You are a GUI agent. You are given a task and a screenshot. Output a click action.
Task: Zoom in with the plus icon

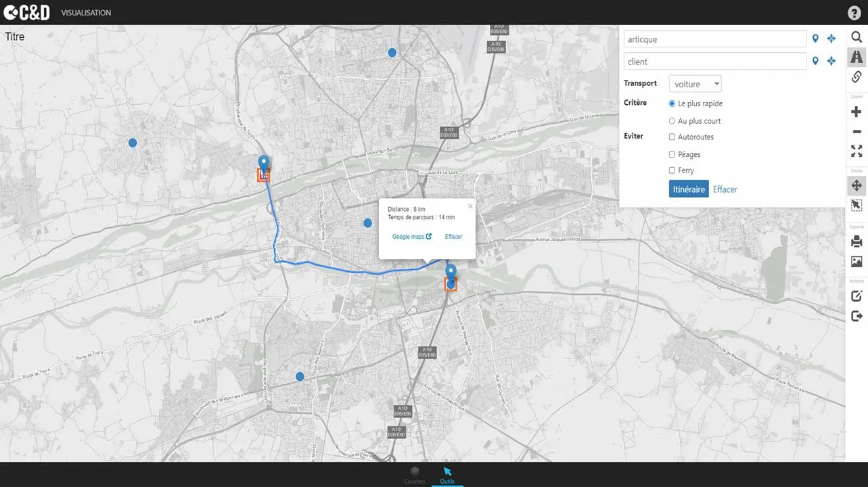point(856,112)
